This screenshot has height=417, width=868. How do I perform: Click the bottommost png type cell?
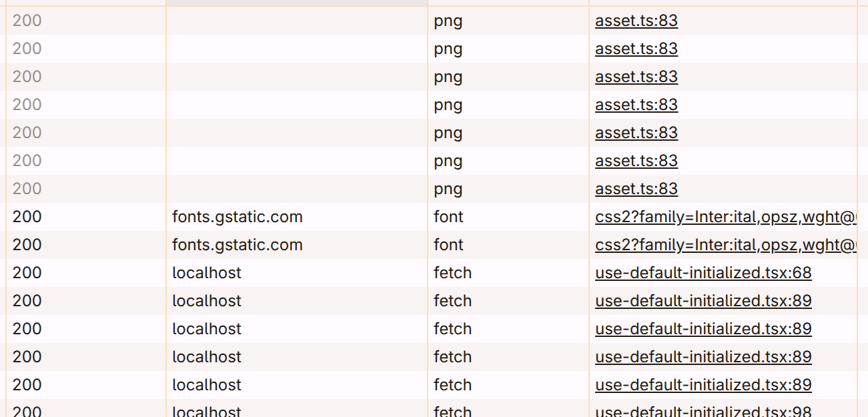tap(448, 189)
